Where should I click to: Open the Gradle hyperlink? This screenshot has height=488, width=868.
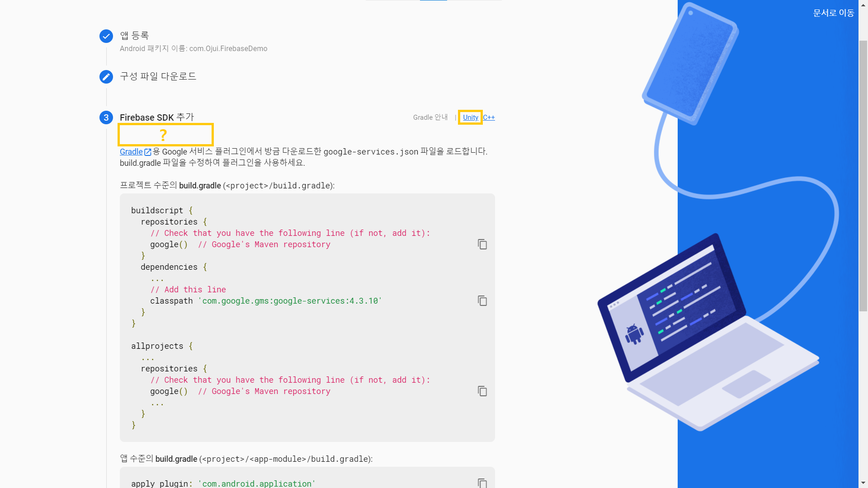131,152
